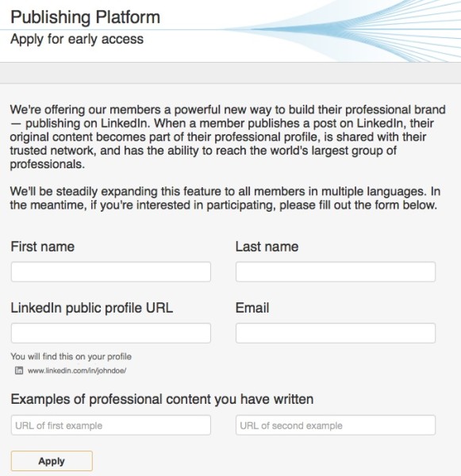Click the Examples of professional content heading

[162, 399]
